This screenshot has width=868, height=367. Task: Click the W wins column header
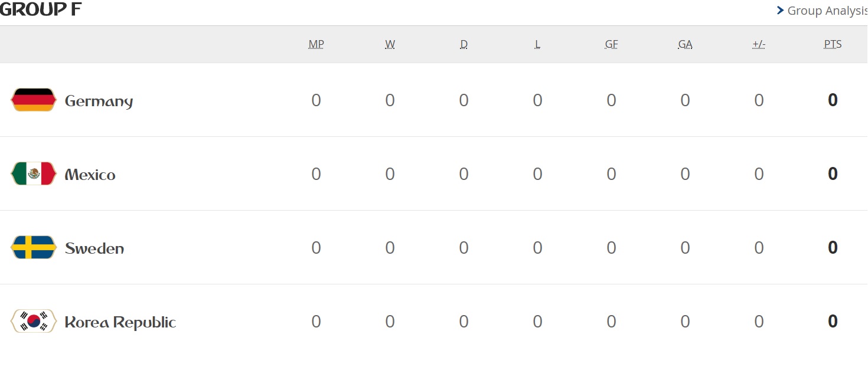[390, 44]
